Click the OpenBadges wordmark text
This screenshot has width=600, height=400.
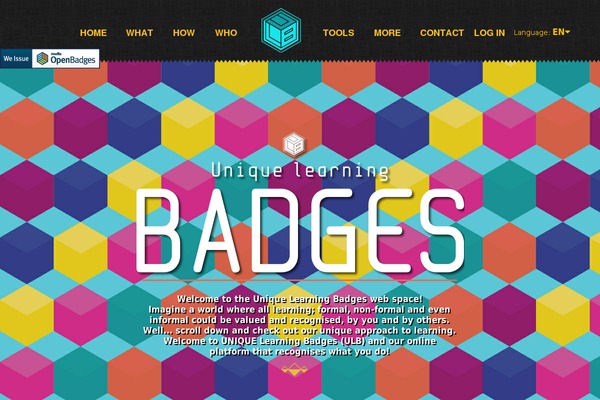click(73, 60)
